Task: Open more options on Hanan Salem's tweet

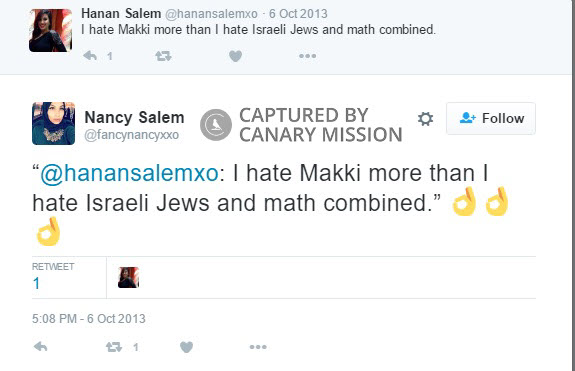Action: (307, 56)
